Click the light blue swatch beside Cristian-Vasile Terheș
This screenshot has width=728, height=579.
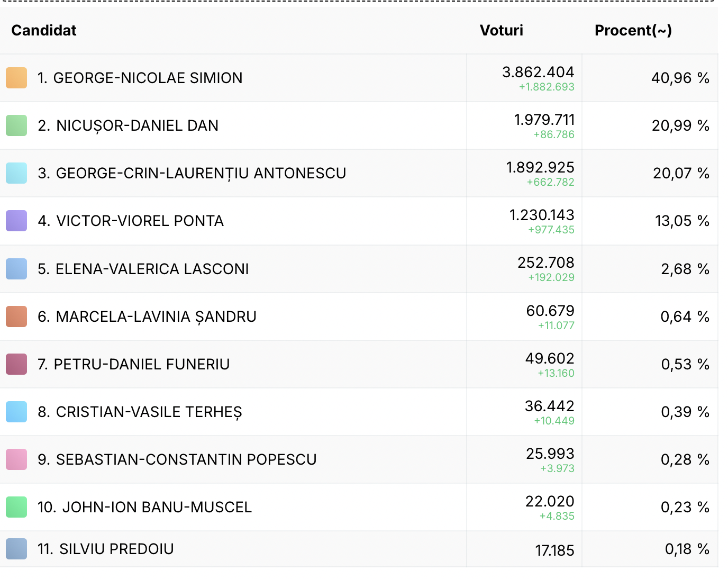point(16,412)
